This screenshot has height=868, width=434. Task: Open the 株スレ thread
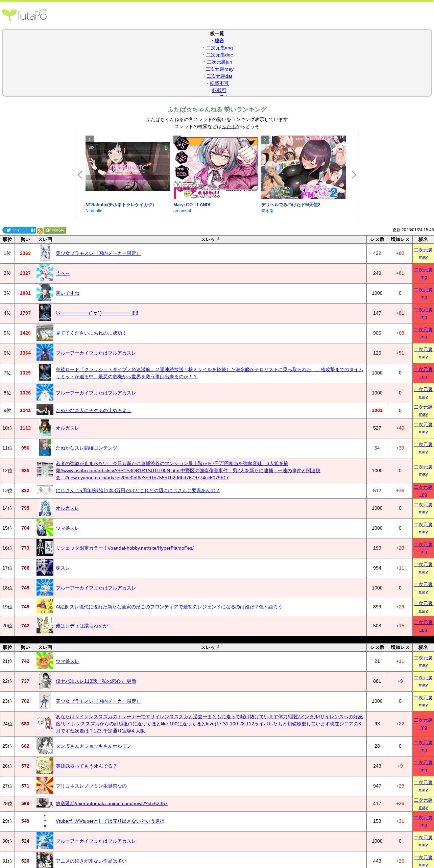point(63,568)
